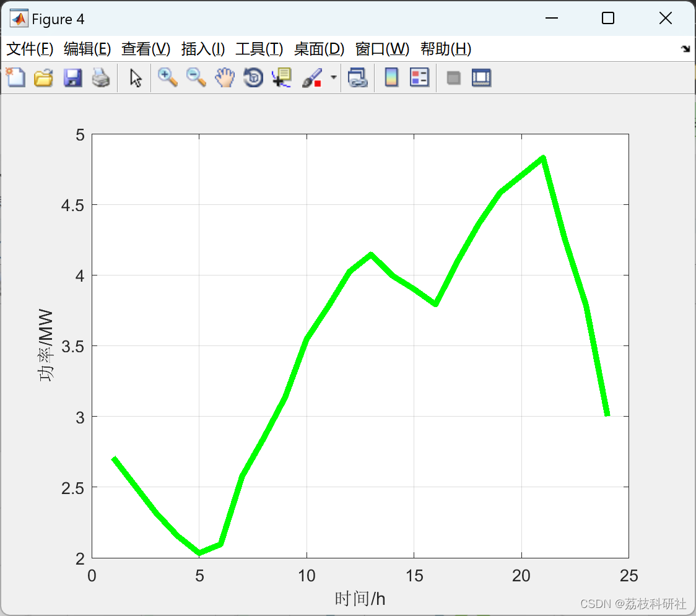This screenshot has width=696, height=616.
Task: Click the x-axis tick label 10
Action: coord(307,576)
